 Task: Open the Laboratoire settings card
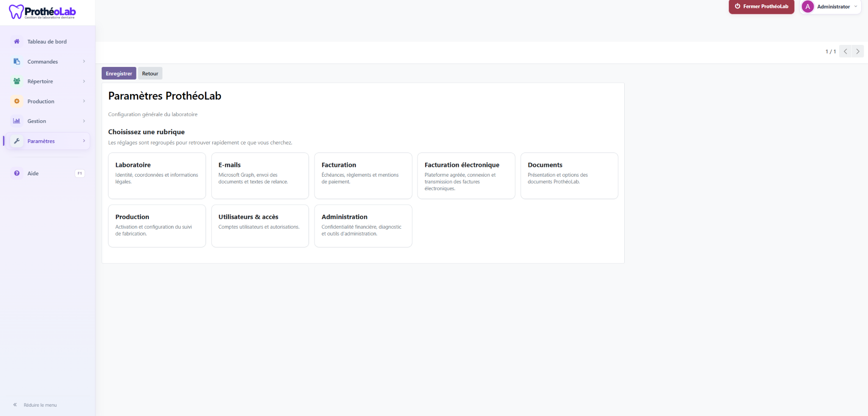coord(157,176)
